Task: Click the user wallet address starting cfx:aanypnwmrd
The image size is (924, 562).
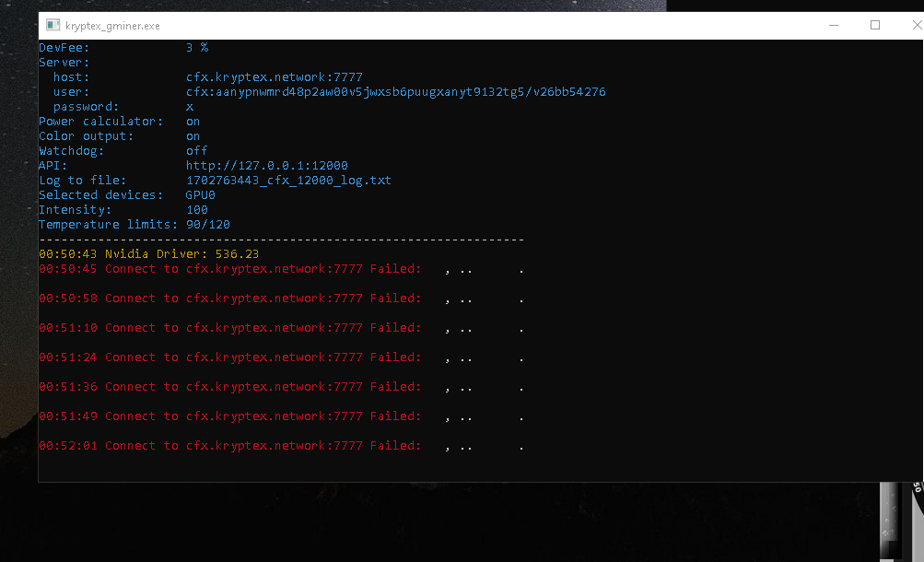Action: 395,92
